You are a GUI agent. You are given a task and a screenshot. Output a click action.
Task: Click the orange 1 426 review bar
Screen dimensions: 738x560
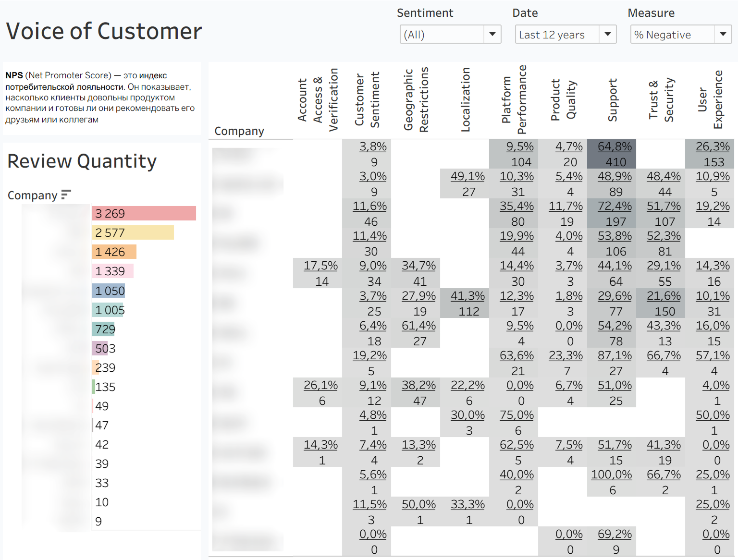[x=114, y=252]
